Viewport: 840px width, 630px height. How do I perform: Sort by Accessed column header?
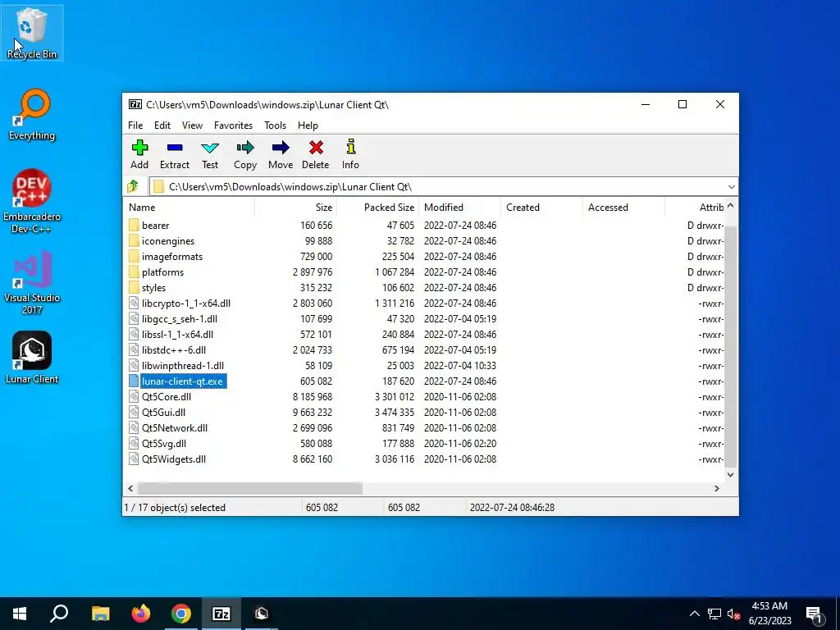(x=623, y=208)
